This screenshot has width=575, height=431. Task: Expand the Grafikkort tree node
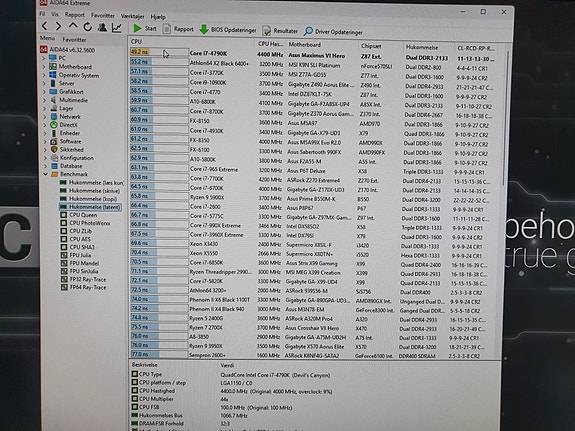coord(44,92)
